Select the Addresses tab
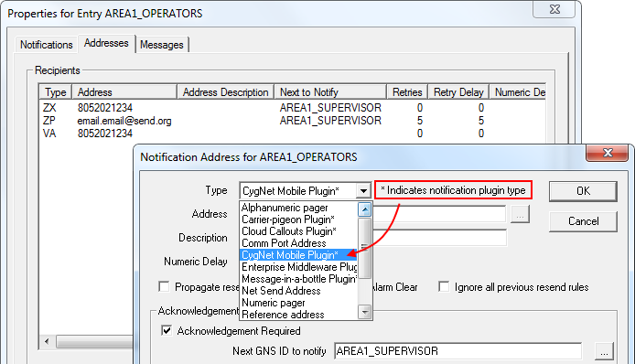Viewport: 635px width, 364px height. coord(106,43)
